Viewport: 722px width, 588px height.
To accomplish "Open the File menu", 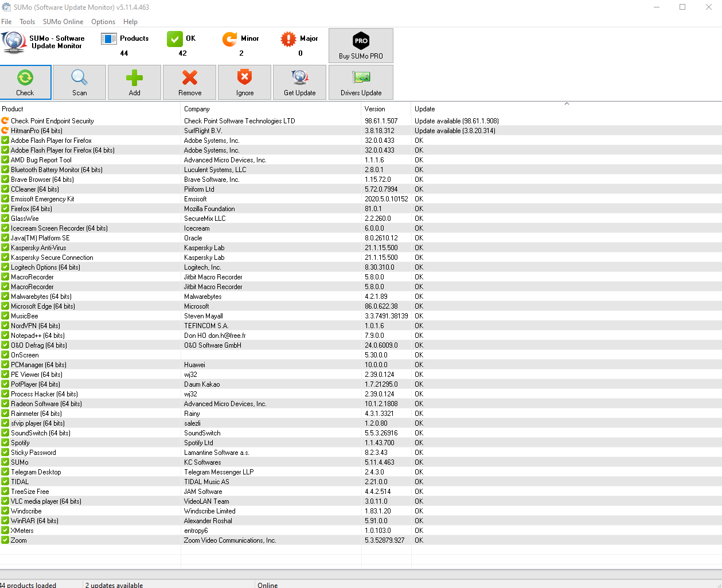I will [6, 22].
